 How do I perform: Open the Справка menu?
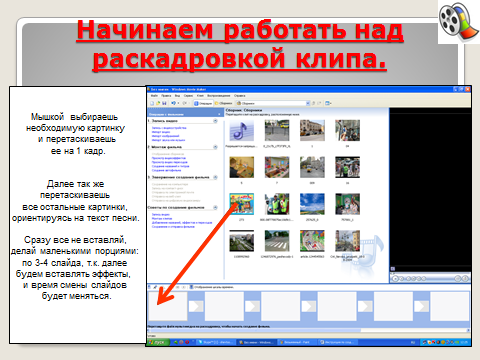click(x=239, y=96)
